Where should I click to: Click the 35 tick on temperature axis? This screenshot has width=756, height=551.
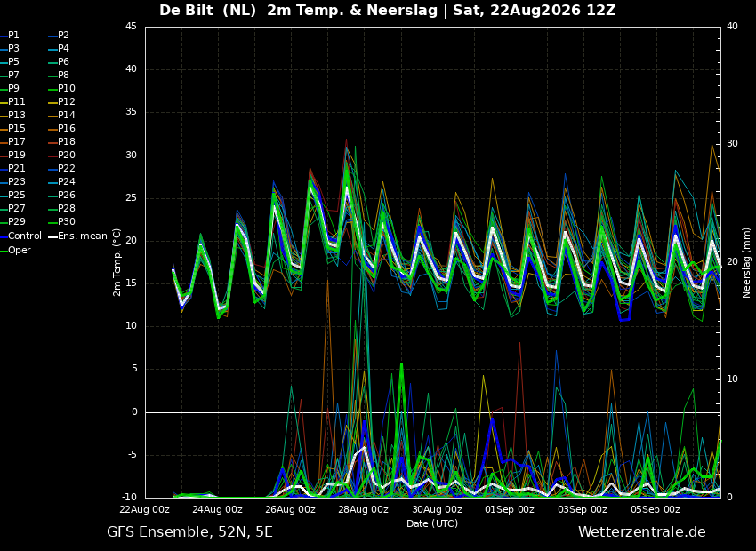click(132, 112)
